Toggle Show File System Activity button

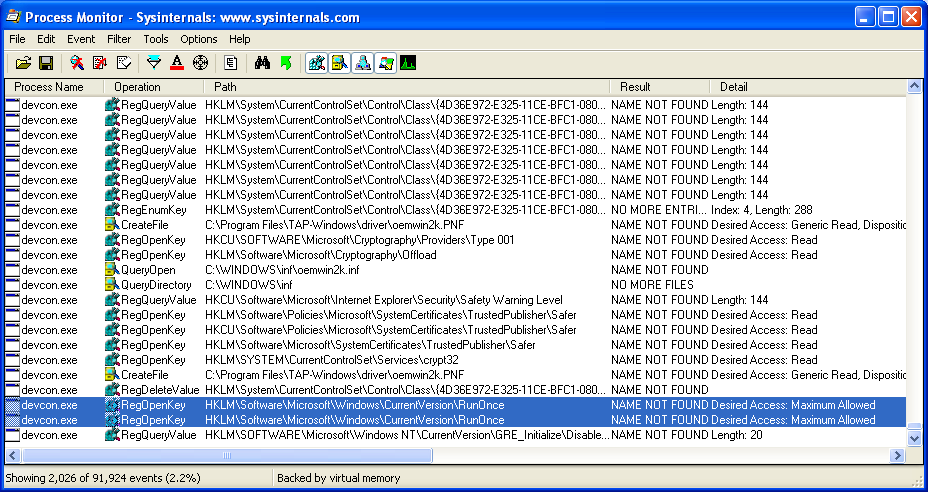pos(340,63)
